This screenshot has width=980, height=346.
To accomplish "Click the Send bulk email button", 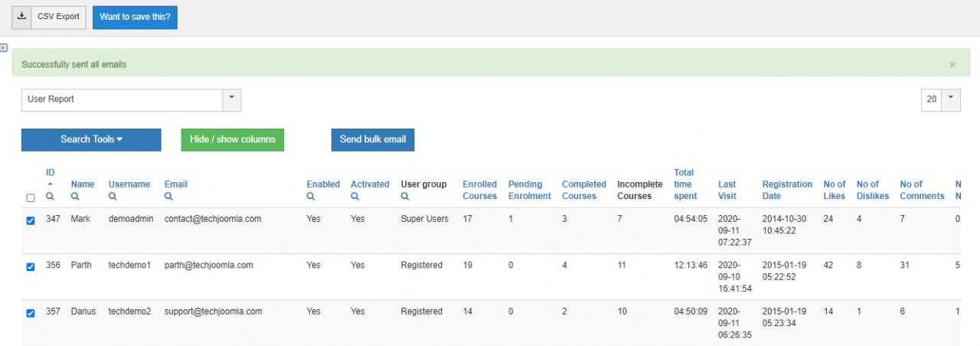I will (x=372, y=139).
